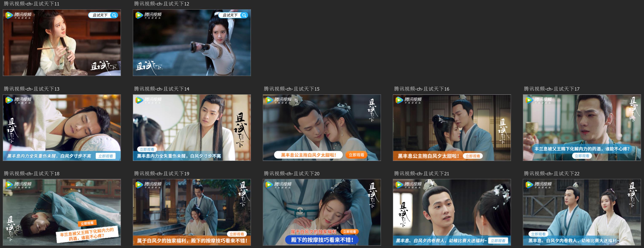Select file label 腾讯视频-ch-且试天下21
The height and width of the screenshot is (248, 644).
[421, 173]
